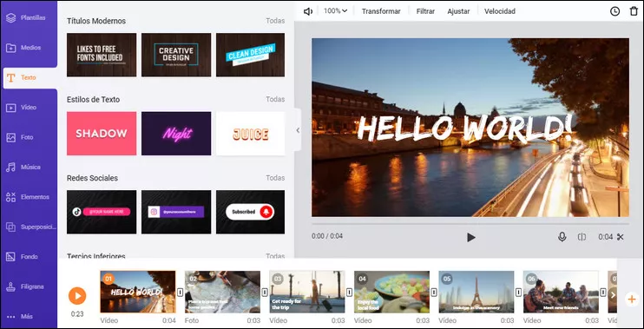Select the Creative Design title template

176,55
